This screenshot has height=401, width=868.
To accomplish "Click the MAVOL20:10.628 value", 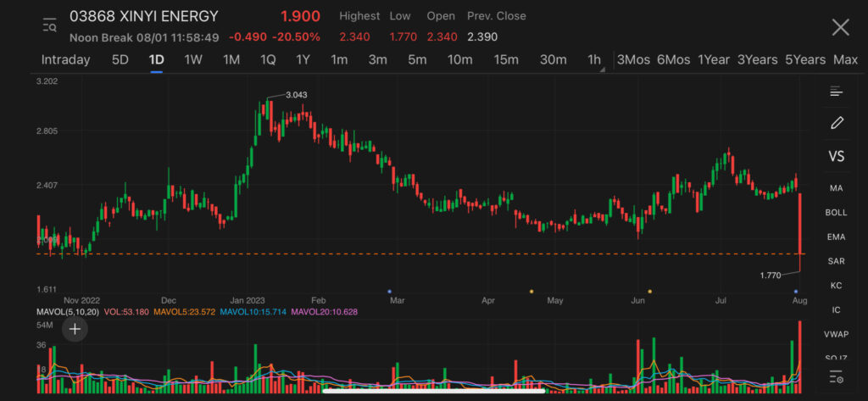I will (x=325, y=312).
